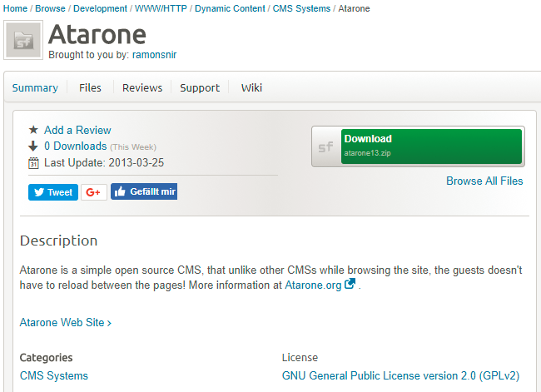
Task: Click the Categories label
Action: point(47,358)
